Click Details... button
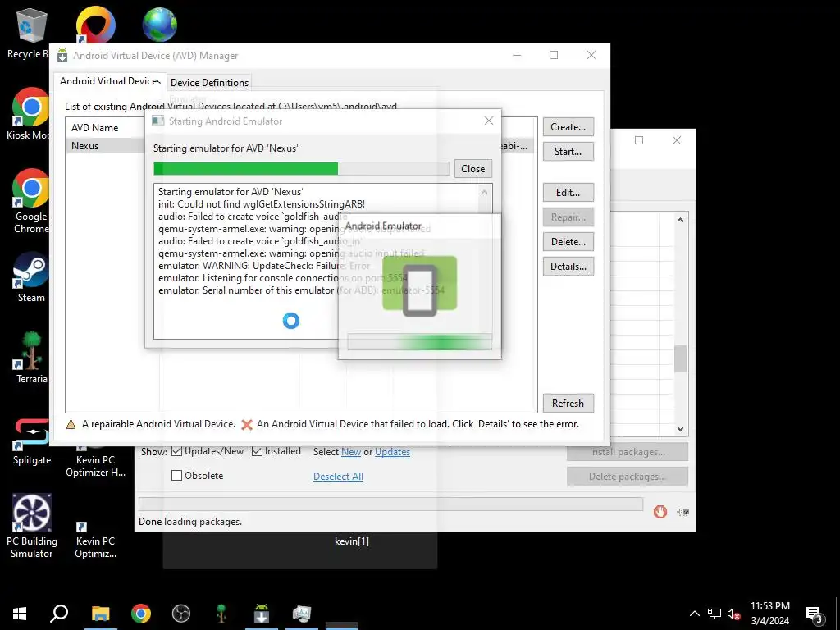 click(568, 267)
